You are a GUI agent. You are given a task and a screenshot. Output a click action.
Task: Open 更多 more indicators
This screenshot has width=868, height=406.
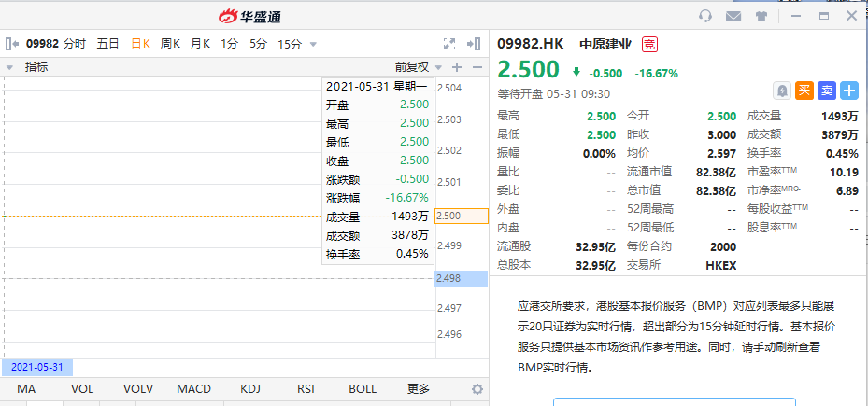[419, 389]
